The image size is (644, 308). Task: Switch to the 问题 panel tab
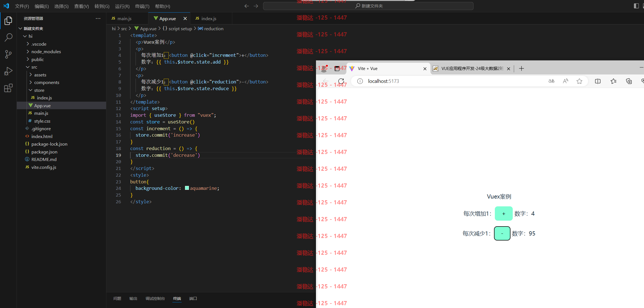pos(117,298)
